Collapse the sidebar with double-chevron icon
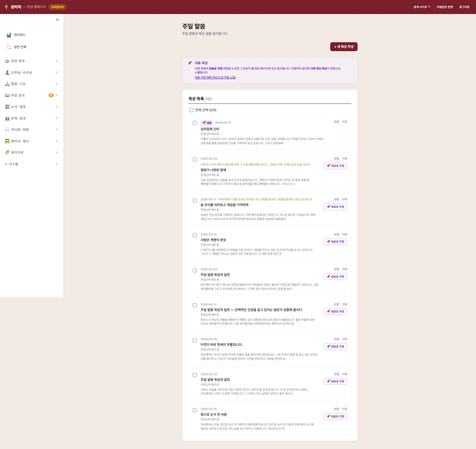This screenshot has height=449, width=476. click(57, 20)
